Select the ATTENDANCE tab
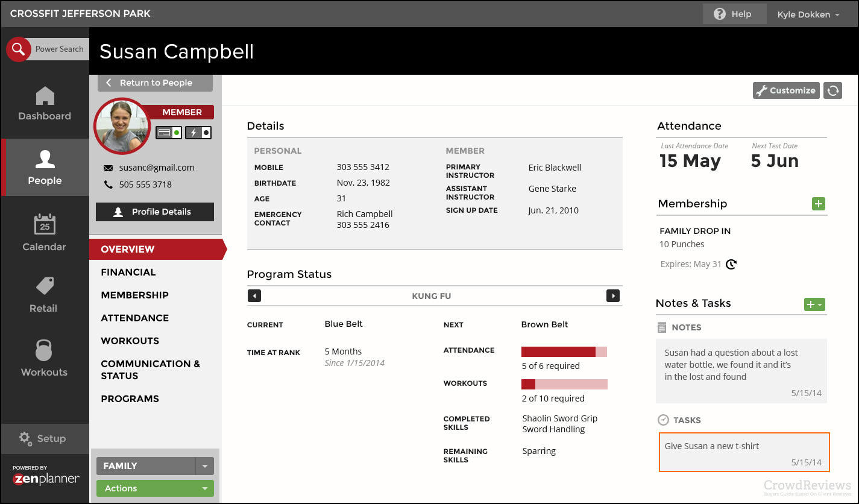This screenshot has height=504, width=859. [x=135, y=318]
